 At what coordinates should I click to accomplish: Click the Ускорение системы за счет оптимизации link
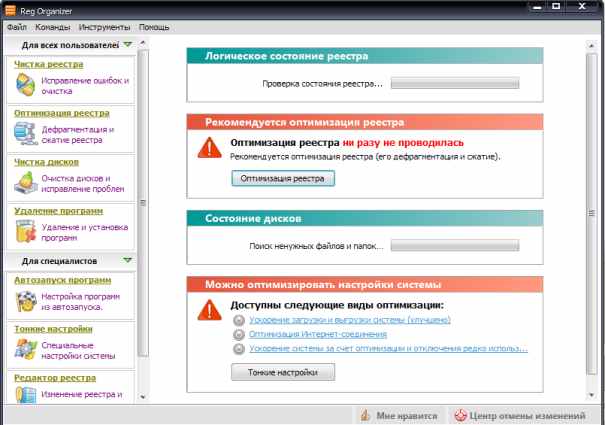388,349
